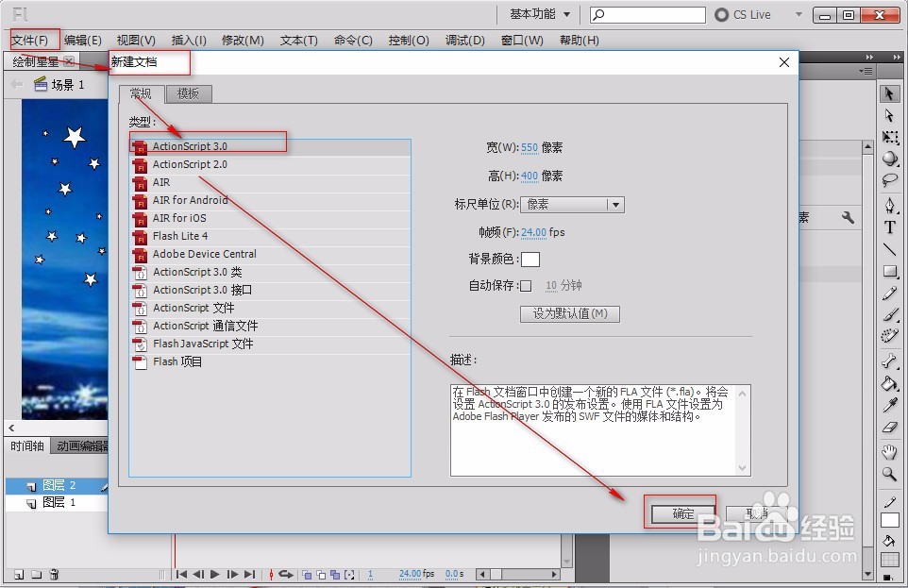908x588 pixels.
Task: Open the 基本功能 workspace dropdown
Action: coord(540,14)
